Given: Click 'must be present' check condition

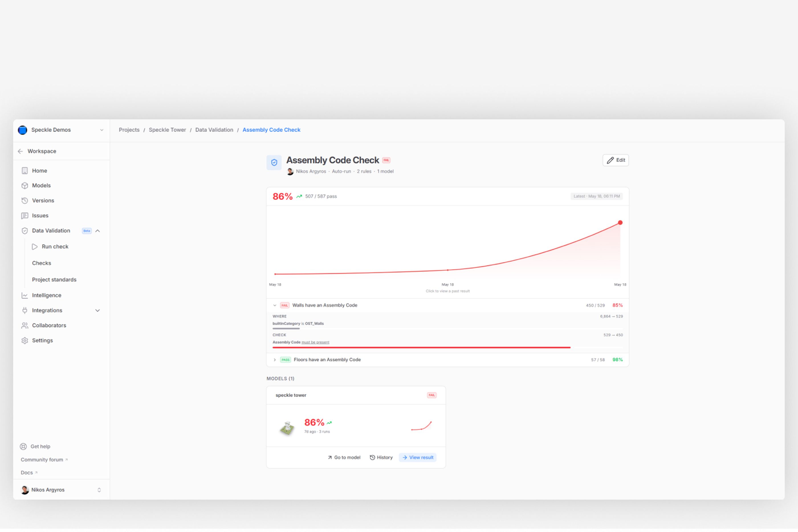Looking at the screenshot, I should [x=315, y=342].
